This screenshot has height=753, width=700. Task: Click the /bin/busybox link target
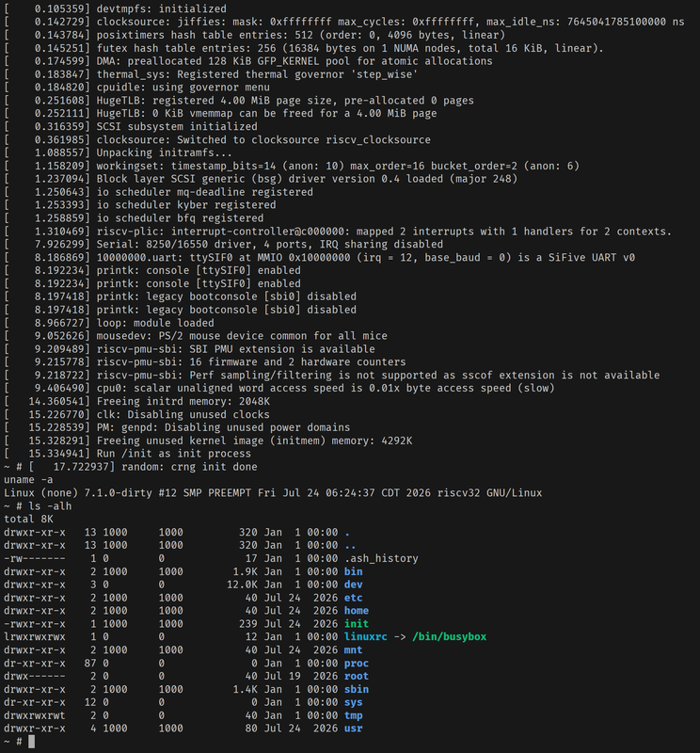[x=450, y=637]
